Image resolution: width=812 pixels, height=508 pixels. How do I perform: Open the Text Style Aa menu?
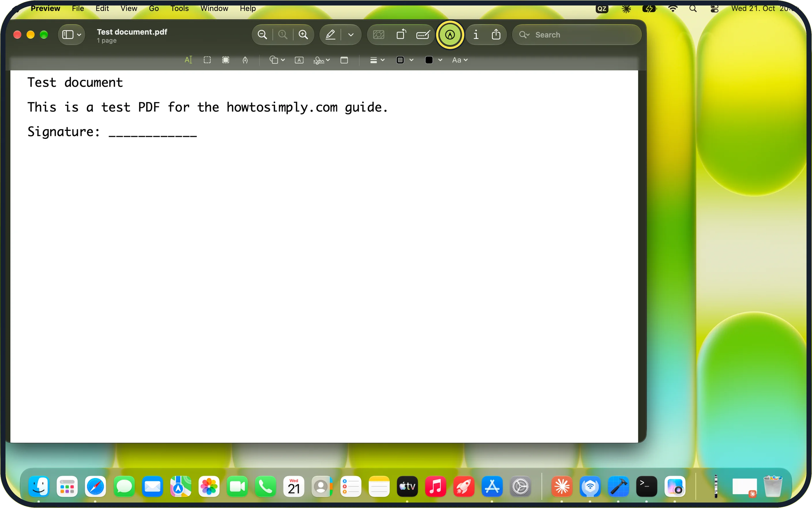pyautogui.click(x=460, y=60)
